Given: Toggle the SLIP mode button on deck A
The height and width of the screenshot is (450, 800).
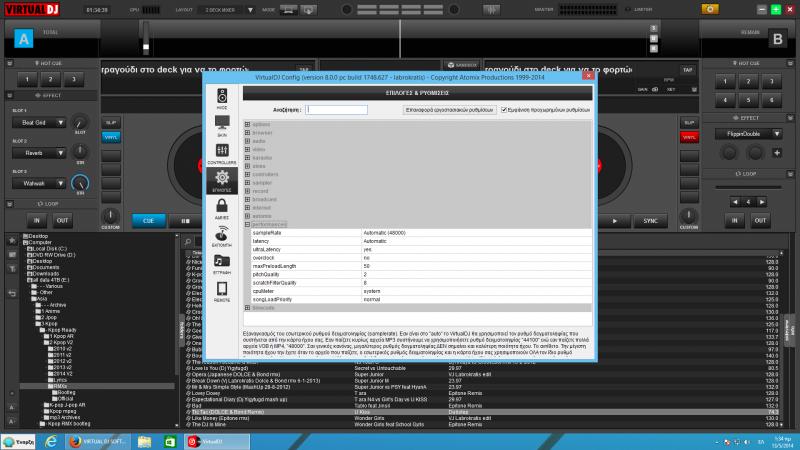Looking at the screenshot, I should coord(111,122).
